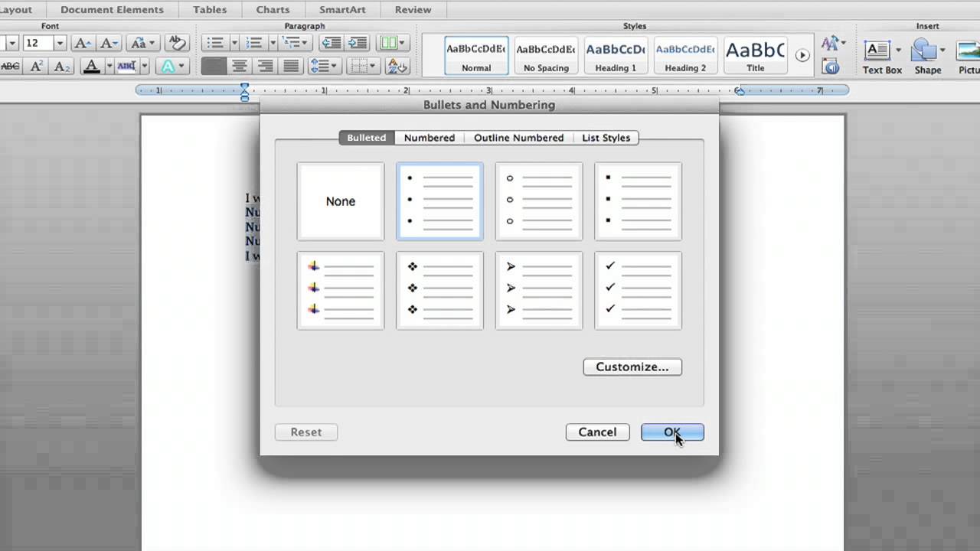Screen dimensions: 980x551
Task: Apply the Heading 2 style
Action: 685,55
